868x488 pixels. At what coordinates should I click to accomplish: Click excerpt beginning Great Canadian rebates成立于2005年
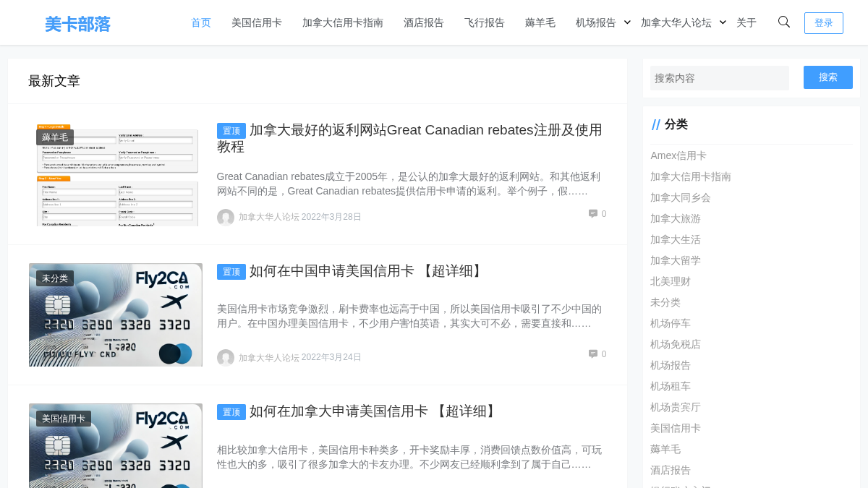click(409, 184)
